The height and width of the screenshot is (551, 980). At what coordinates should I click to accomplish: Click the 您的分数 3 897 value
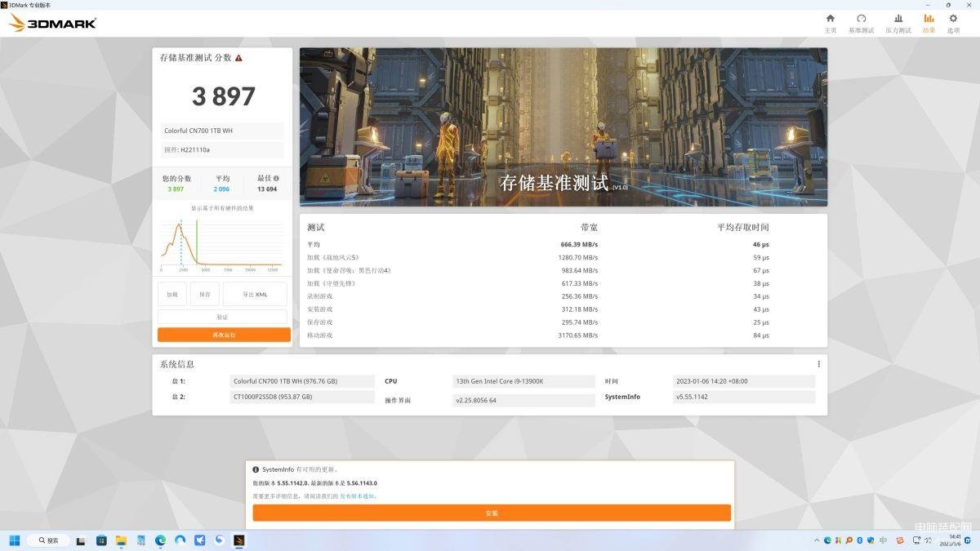(176, 189)
